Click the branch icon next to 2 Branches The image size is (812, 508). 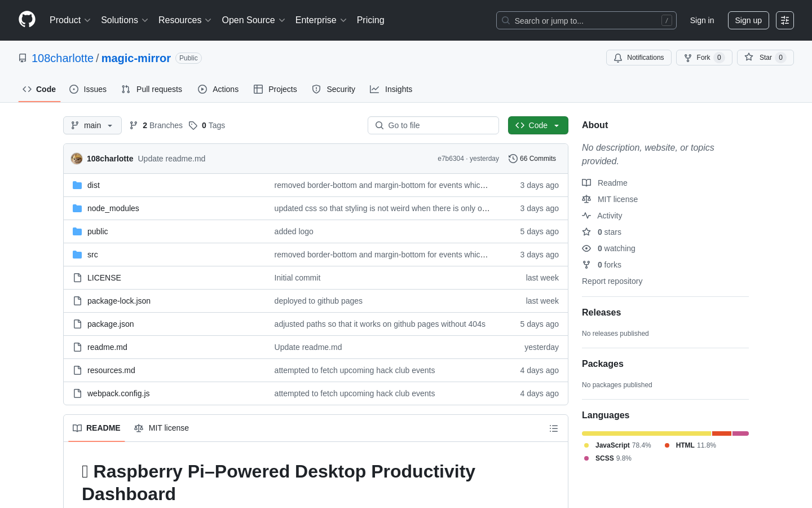tap(134, 125)
